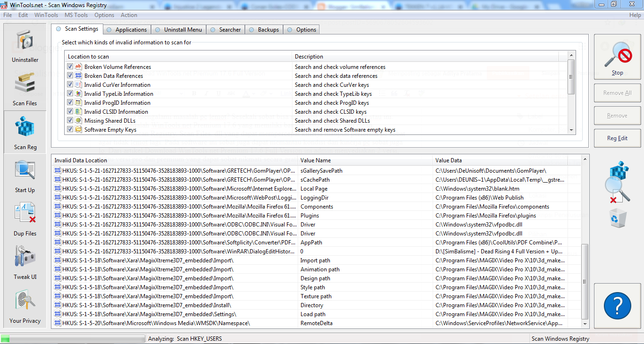Click the Broken Data References row icon
The image size is (644, 344).
coord(79,76)
